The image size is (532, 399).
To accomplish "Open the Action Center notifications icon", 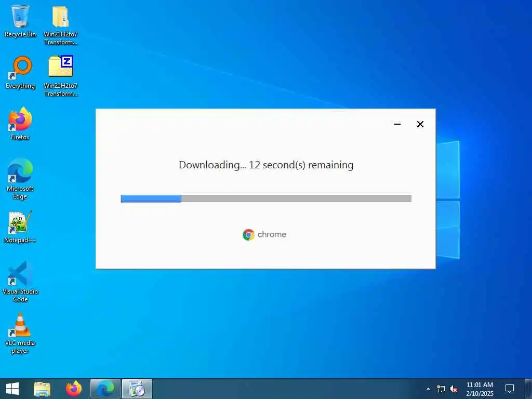I will point(510,389).
